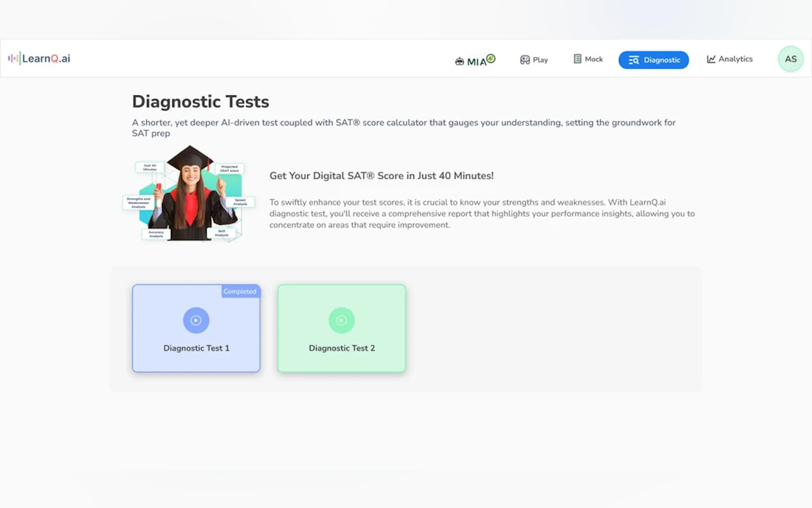Open the AS user avatar menu
Viewport: 812px width, 508px height.
[x=790, y=59]
